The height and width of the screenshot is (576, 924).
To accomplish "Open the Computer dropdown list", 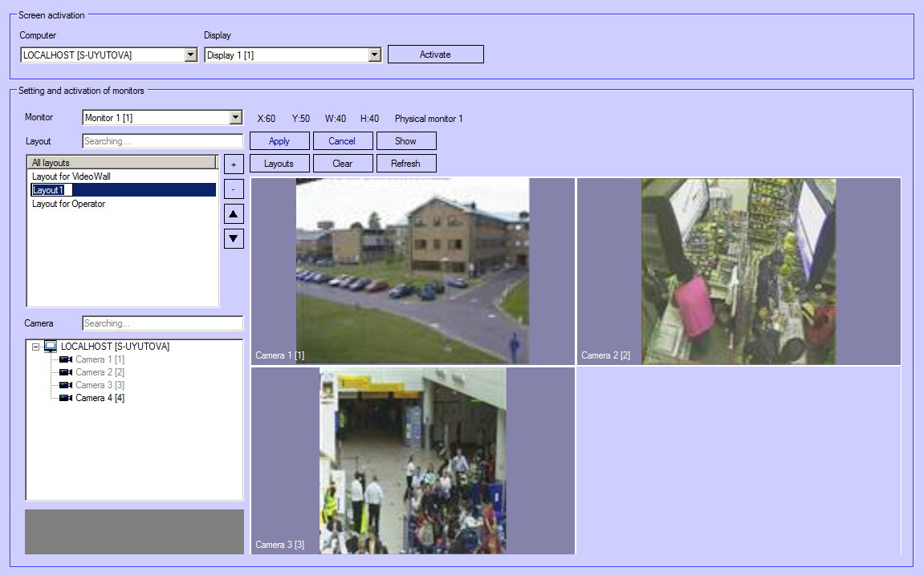I will point(190,55).
